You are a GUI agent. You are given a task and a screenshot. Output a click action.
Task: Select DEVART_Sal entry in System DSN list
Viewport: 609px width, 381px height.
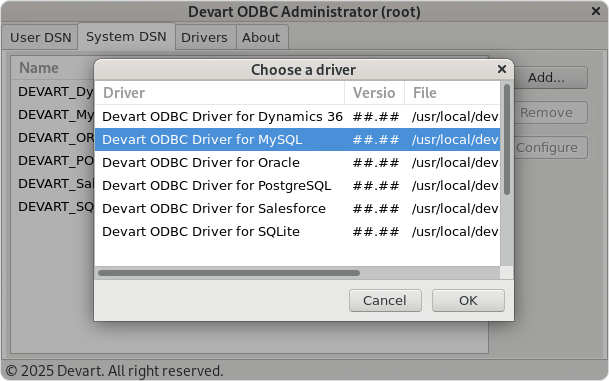coord(56,183)
